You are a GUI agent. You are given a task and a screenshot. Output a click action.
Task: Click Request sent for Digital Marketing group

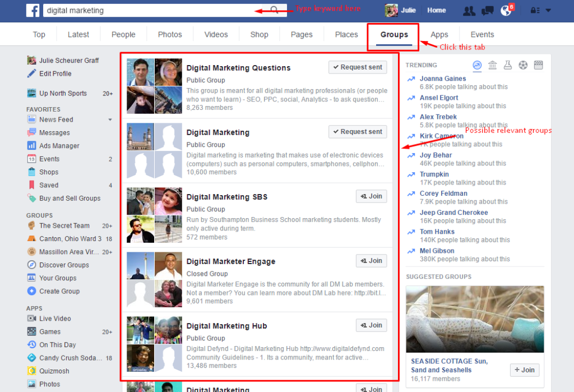pyautogui.click(x=358, y=132)
